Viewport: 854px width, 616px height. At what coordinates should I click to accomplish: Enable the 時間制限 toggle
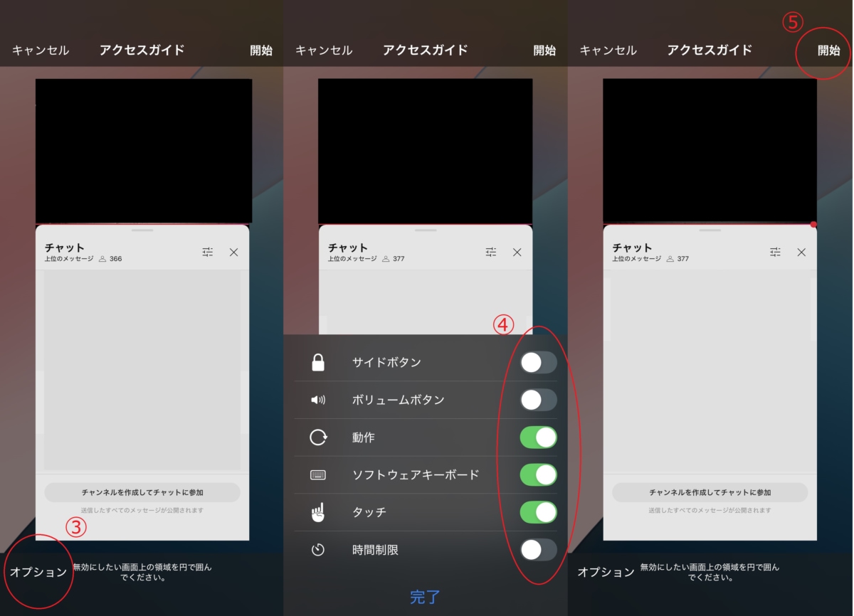(x=539, y=550)
